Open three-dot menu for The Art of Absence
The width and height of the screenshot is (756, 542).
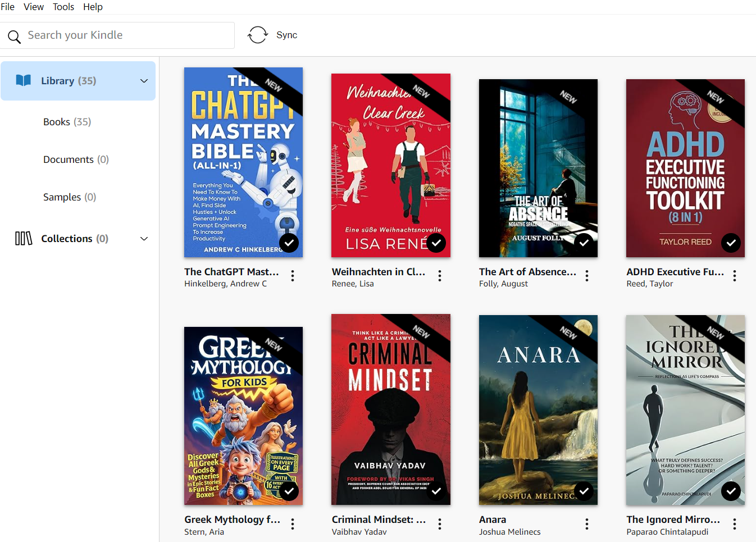(587, 276)
